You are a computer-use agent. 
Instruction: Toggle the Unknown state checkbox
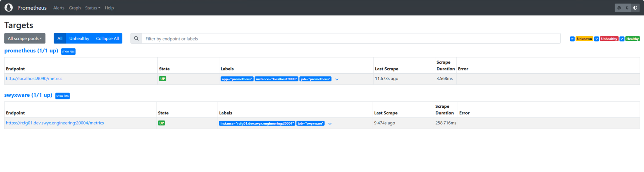572,39
